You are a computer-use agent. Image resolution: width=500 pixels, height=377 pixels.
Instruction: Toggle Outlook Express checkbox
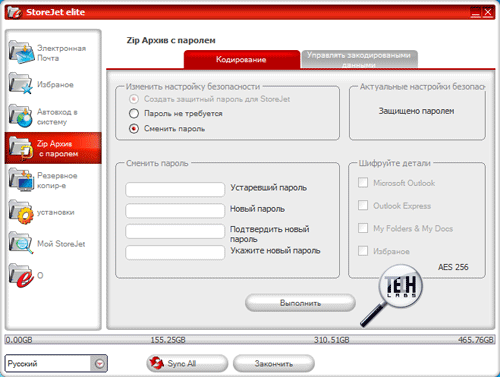pos(363,205)
